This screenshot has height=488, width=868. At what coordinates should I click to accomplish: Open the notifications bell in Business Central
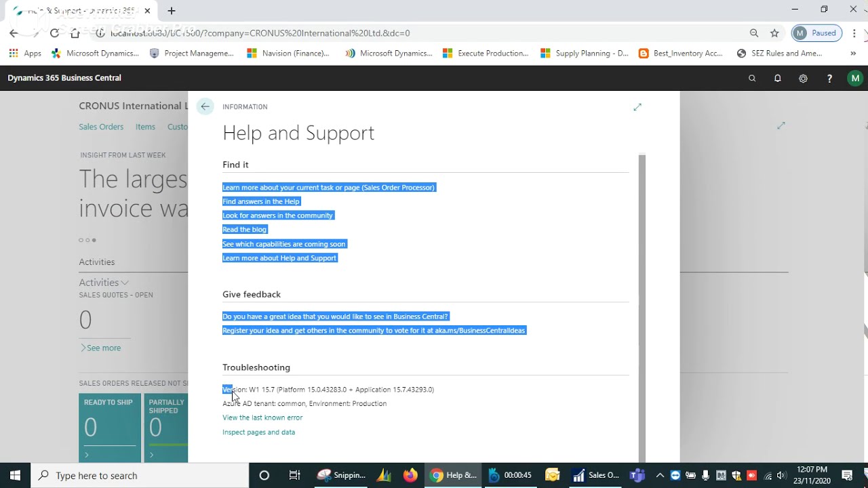click(778, 78)
